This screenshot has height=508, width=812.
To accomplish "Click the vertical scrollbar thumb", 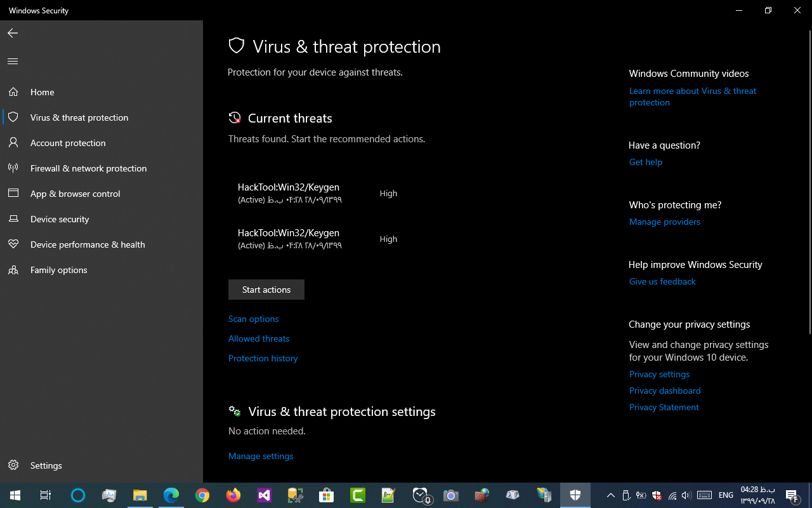I will [x=809, y=182].
